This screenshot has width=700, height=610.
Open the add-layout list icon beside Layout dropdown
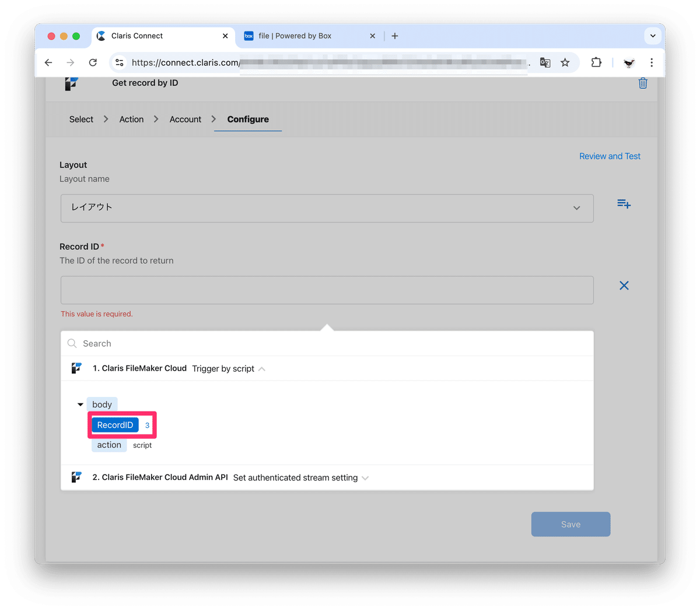[624, 203]
